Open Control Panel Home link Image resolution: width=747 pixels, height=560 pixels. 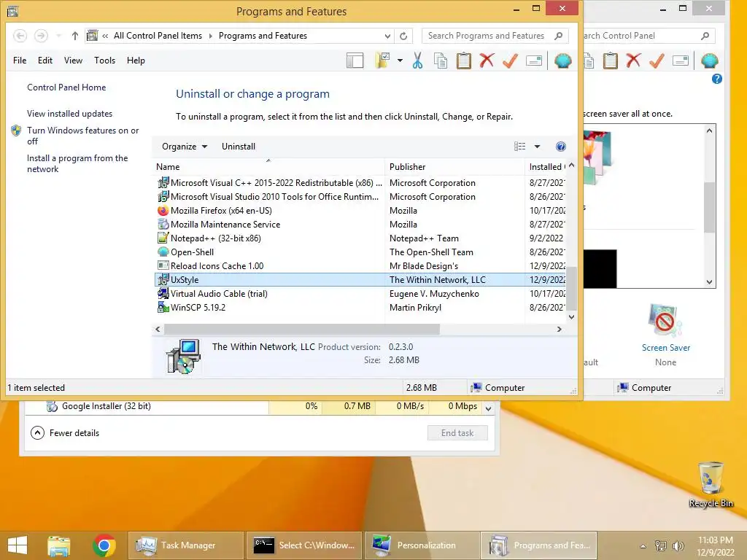[x=66, y=87]
